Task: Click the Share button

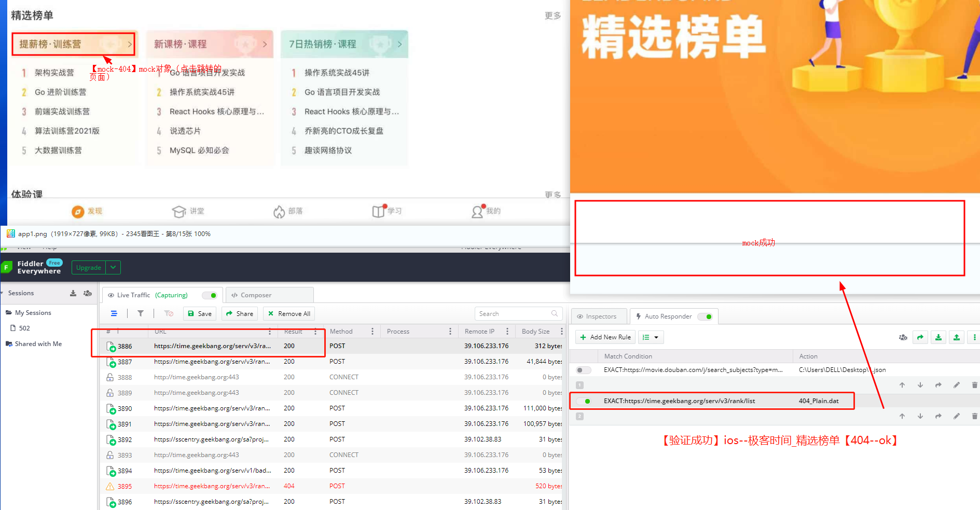Action: tap(240, 313)
